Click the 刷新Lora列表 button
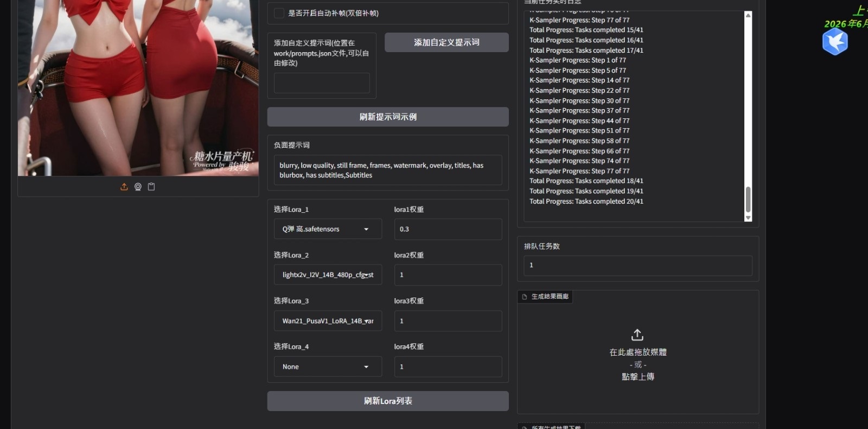 tap(388, 401)
